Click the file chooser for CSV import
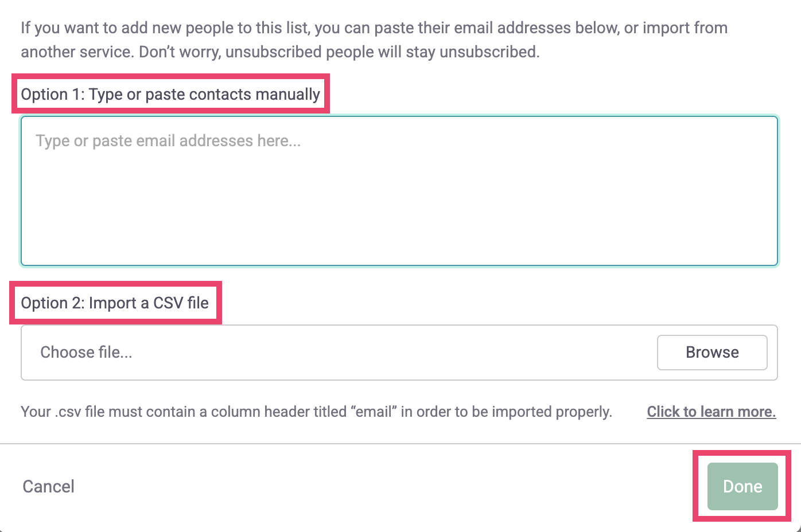Image resolution: width=801 pixels, height=532 pixels. 230,352
